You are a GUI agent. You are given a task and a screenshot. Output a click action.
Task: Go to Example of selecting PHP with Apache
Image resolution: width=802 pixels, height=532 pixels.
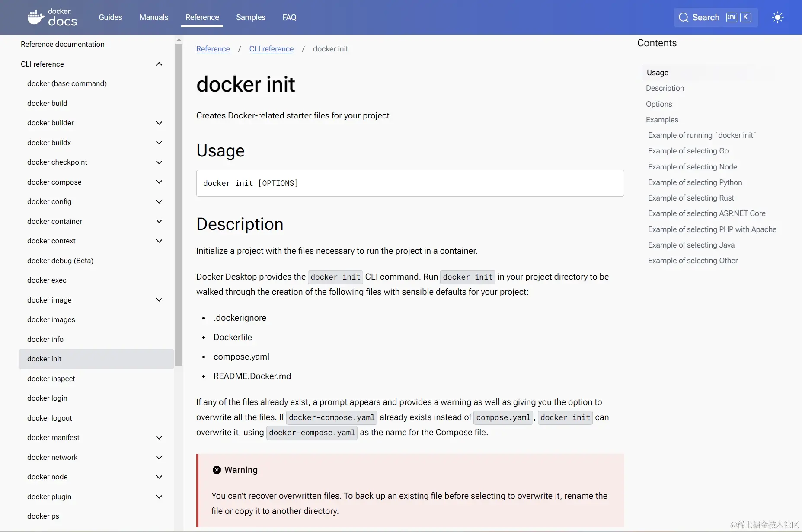(712, 229)
